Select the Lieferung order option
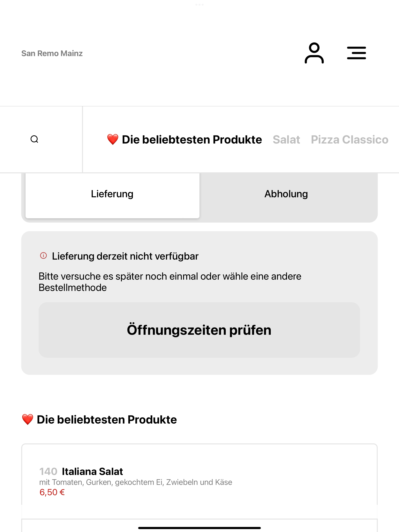 (112, 194)
